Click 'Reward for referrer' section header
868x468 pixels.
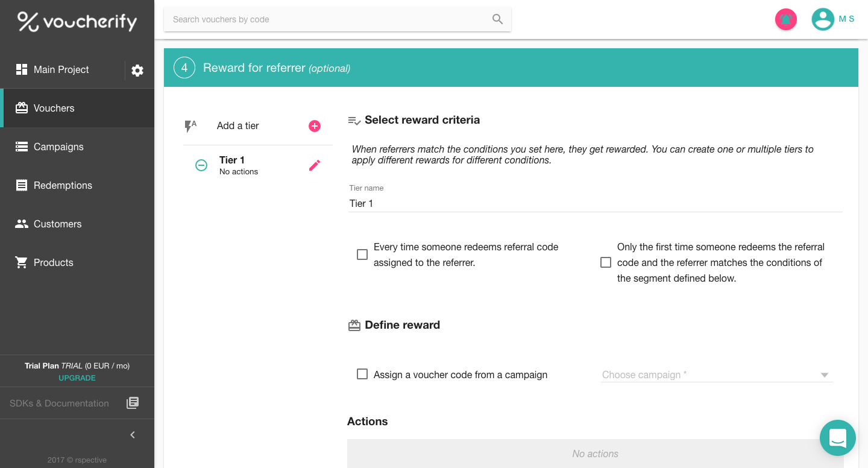click(x=511, y=68)
